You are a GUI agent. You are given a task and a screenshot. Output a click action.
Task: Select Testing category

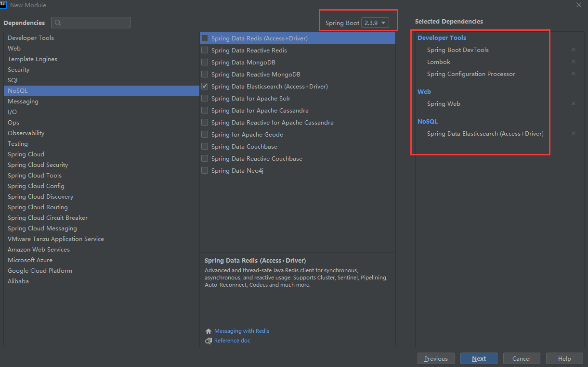pos(102,143)
